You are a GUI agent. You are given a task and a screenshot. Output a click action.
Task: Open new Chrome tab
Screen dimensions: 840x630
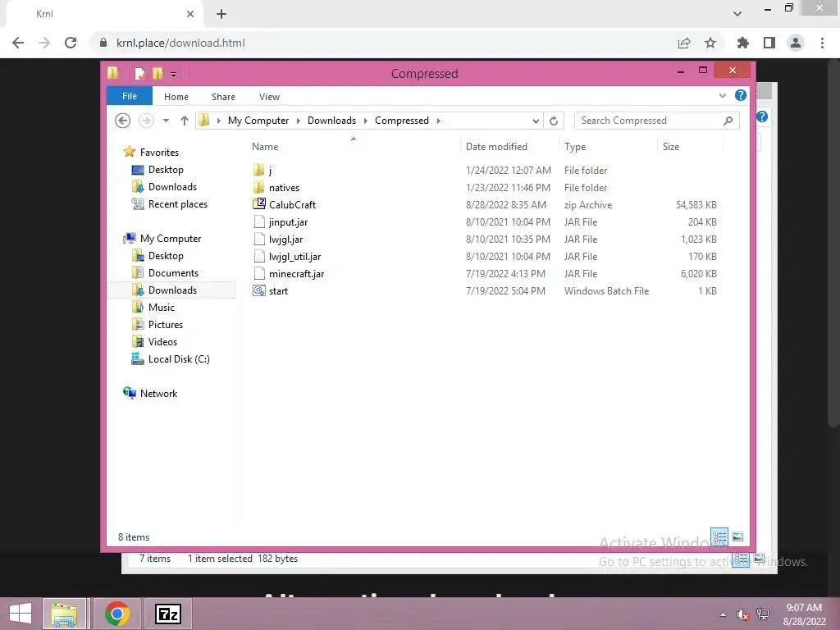[x=221, y=14]
